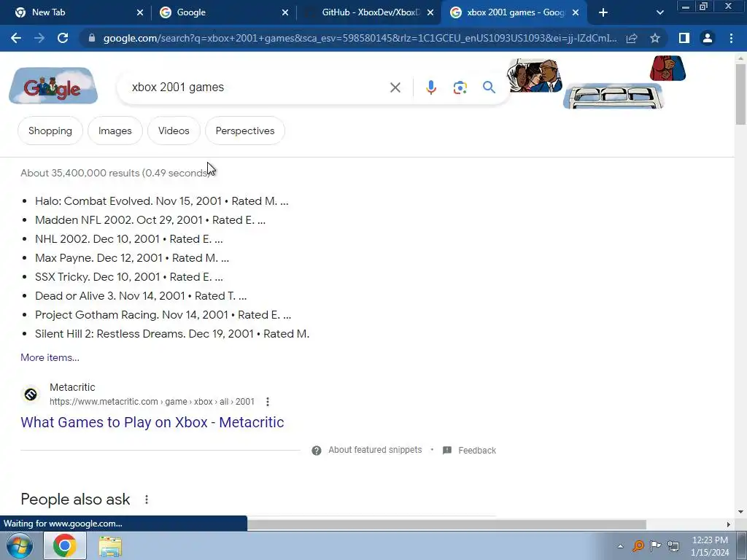Open a new browser tab
The image size is (747, 560).
coord(603,12)
